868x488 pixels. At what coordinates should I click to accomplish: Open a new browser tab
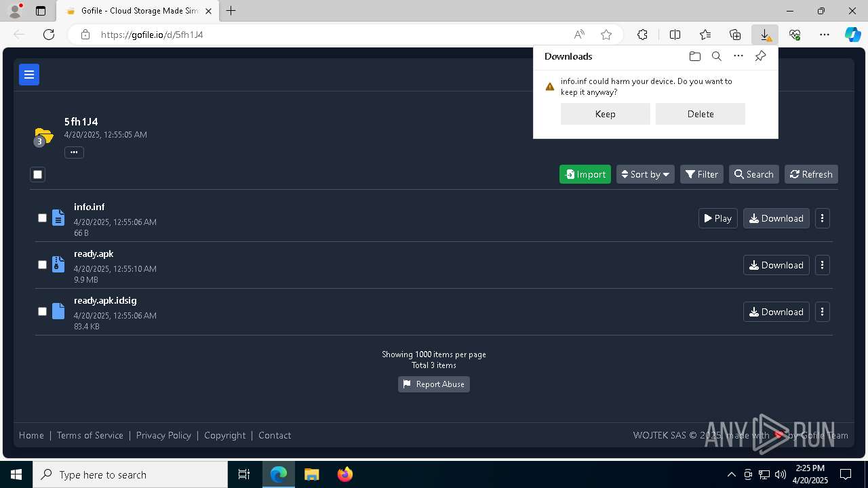click(x=231, y=11)
